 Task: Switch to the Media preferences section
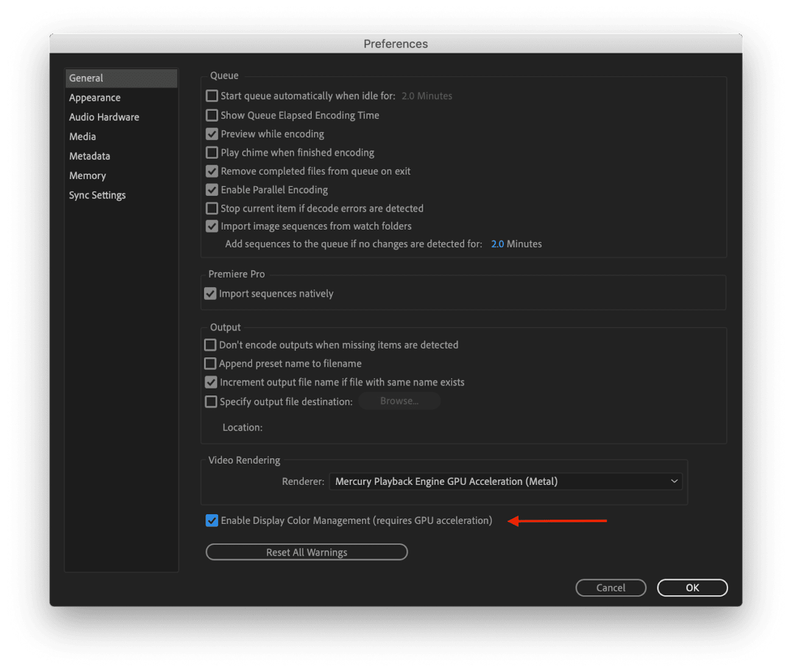coord(82,136)
